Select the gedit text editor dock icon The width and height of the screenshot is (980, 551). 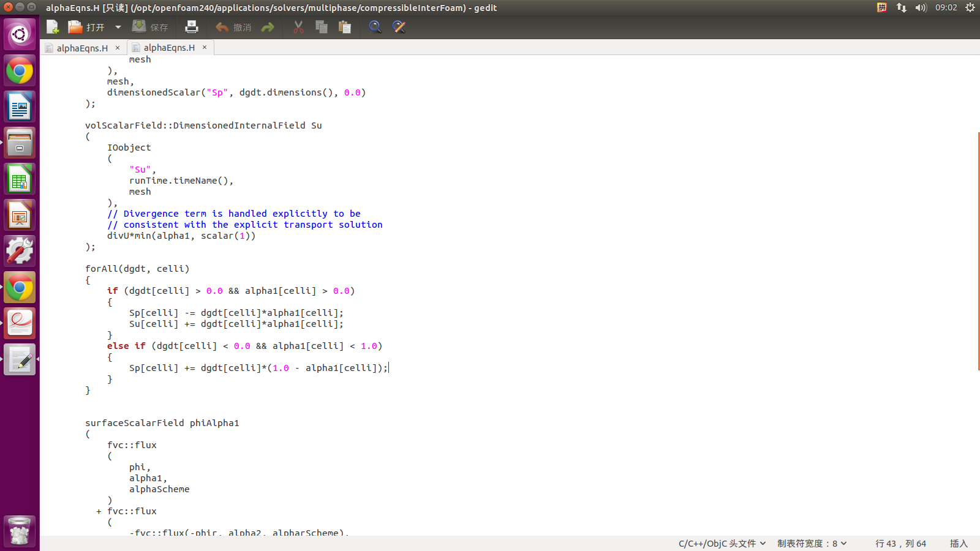[20, 360]
